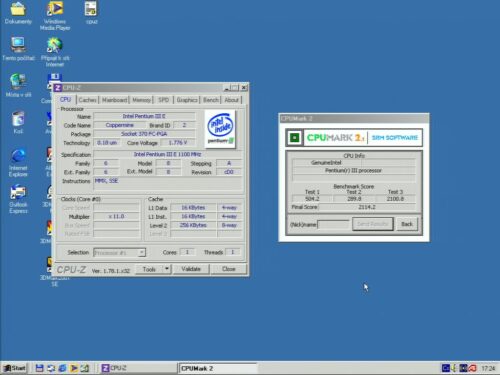Click the Cs keyboard language tray indicator
500x375 pixels.
pos(446,368)
